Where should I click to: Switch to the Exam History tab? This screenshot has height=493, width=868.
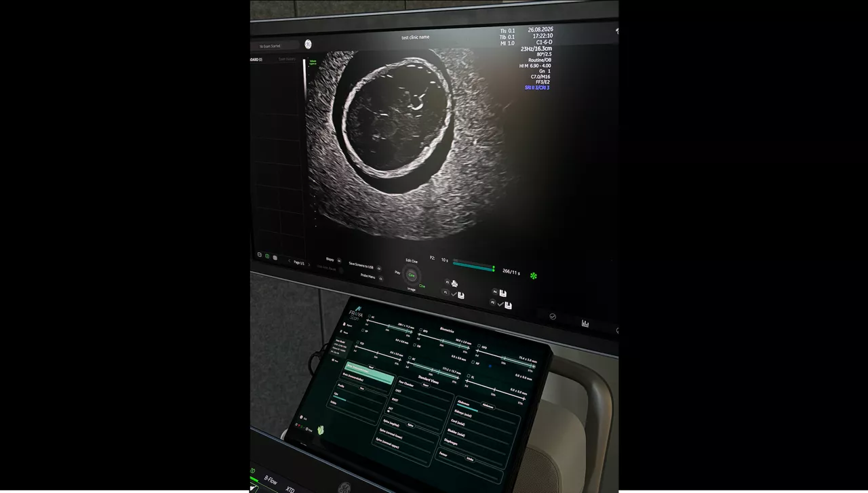coord(288,59)
